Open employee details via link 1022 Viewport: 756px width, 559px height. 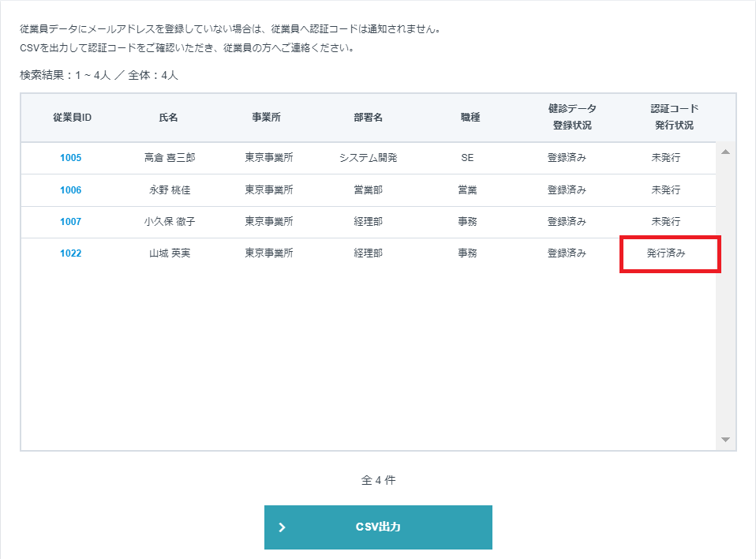point(71,254)
